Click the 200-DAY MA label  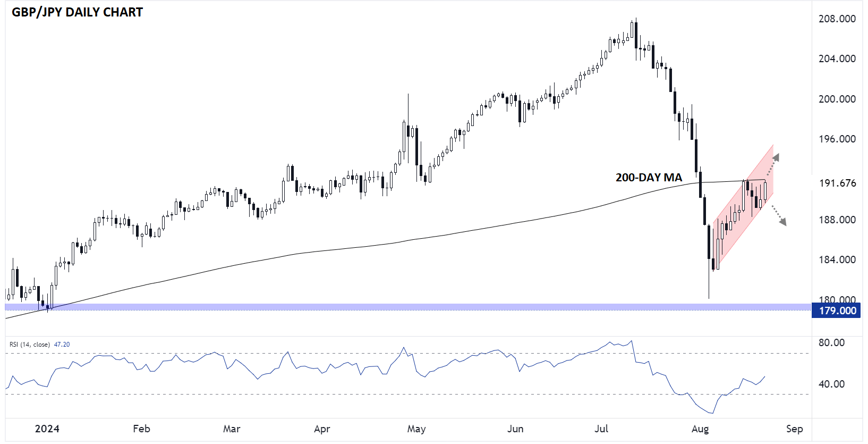[x=649, y=178]
